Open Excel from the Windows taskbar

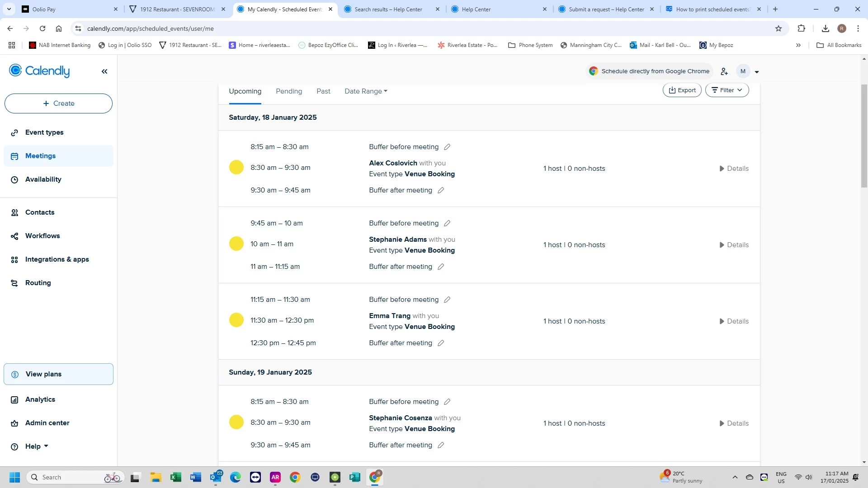pos(176,477)
